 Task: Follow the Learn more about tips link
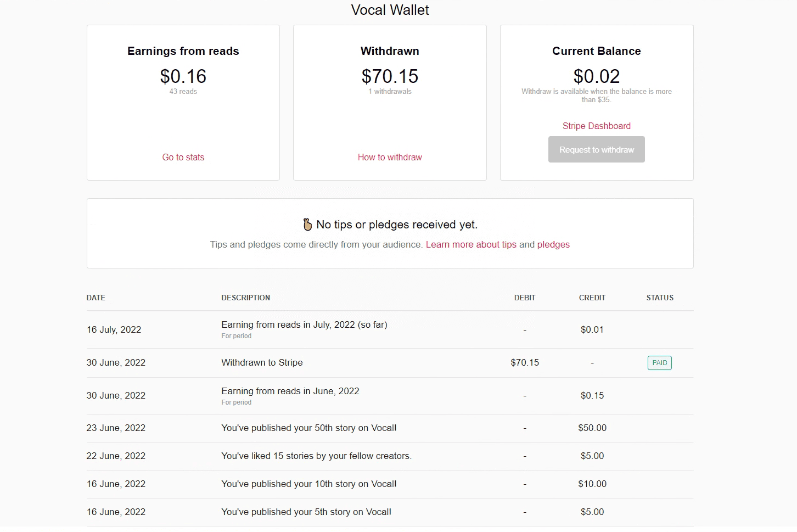(x=470, y=245)
